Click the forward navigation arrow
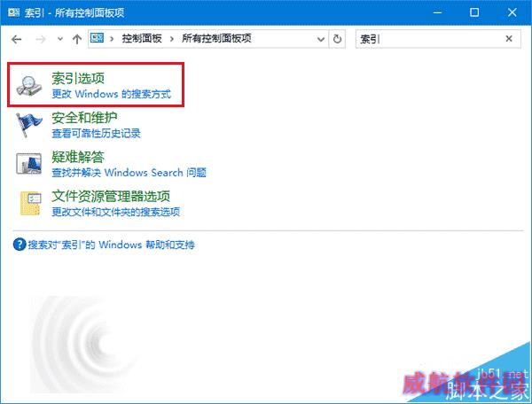The width and height of the screenshot is (532, 404). 41,39
